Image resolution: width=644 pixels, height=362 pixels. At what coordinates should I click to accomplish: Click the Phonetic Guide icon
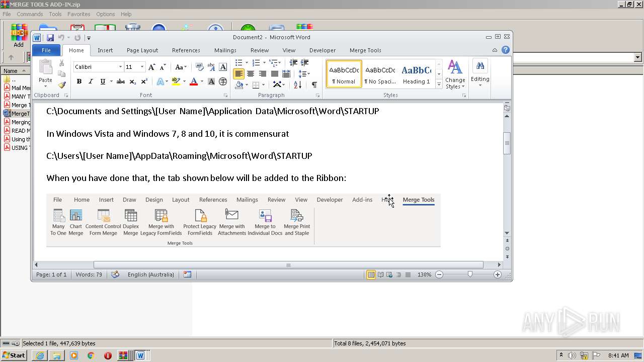click(211, 67)
